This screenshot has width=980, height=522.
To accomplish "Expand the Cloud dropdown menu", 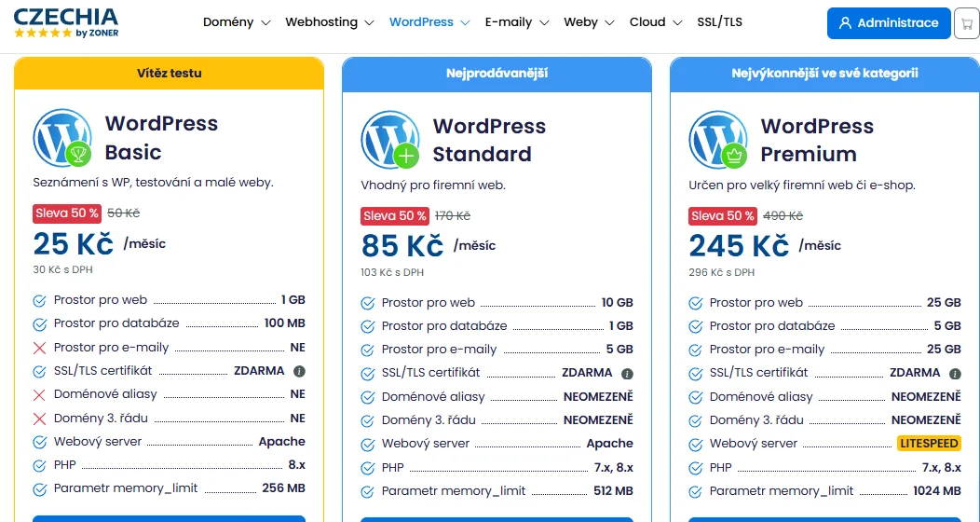I will (656, 22).
